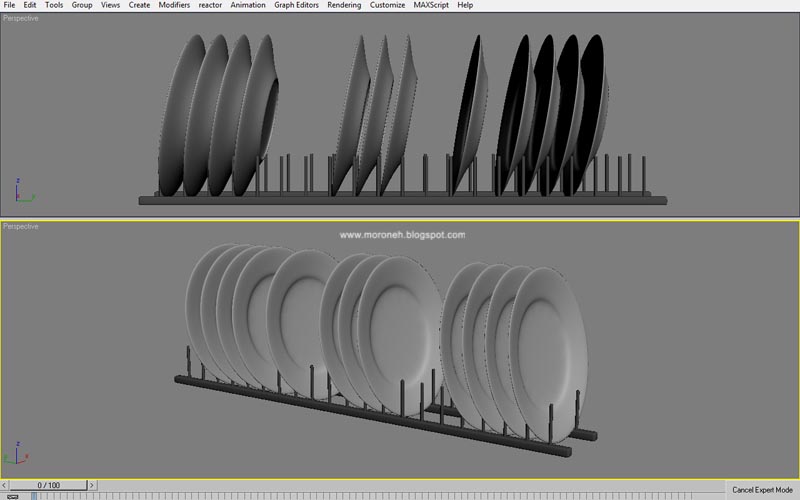Click the time slider showing 0 / 100
Screen dimensions: 800x500
[48, 485]
